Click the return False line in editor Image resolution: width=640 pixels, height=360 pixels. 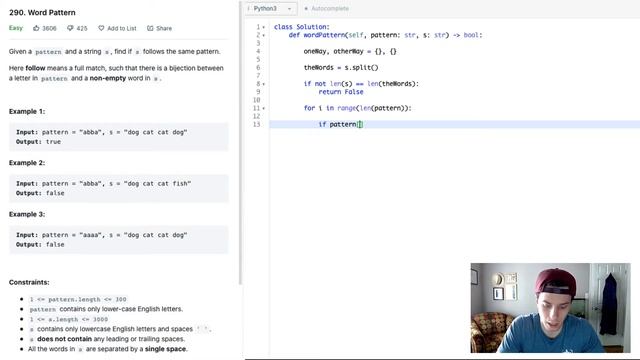click(341, 92)
